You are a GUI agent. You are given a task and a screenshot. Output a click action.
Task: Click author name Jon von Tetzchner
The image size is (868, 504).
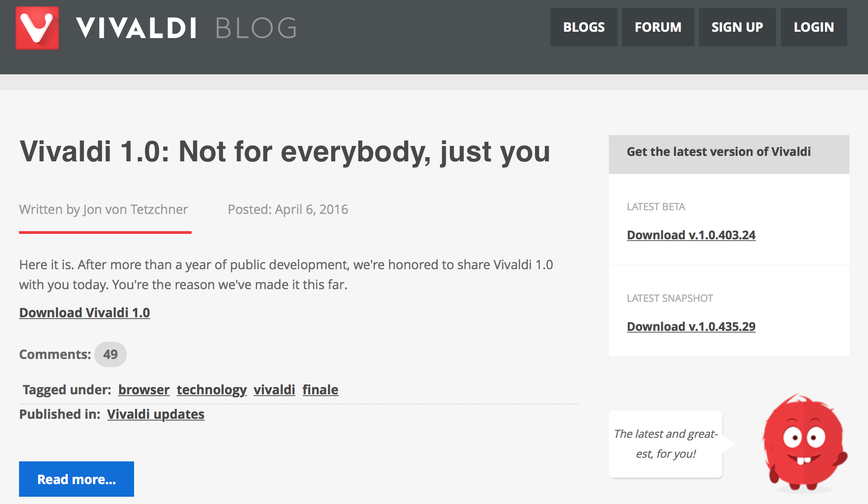[x=135, y=209]
